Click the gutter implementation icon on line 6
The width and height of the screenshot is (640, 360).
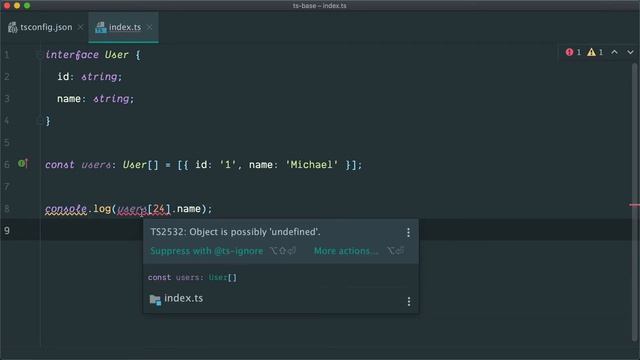pyautogui.click(x=23, y=164)
